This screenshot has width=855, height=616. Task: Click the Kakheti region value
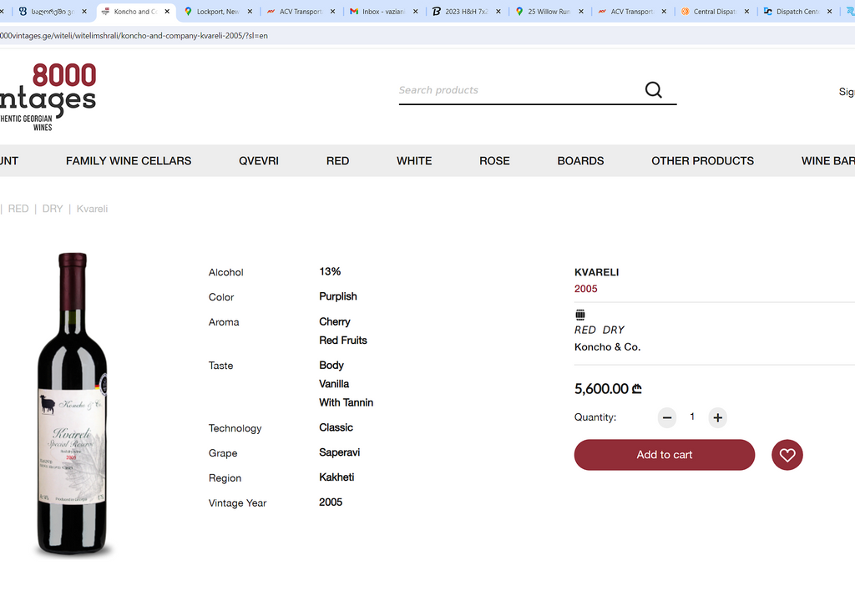tap(336, 477)
